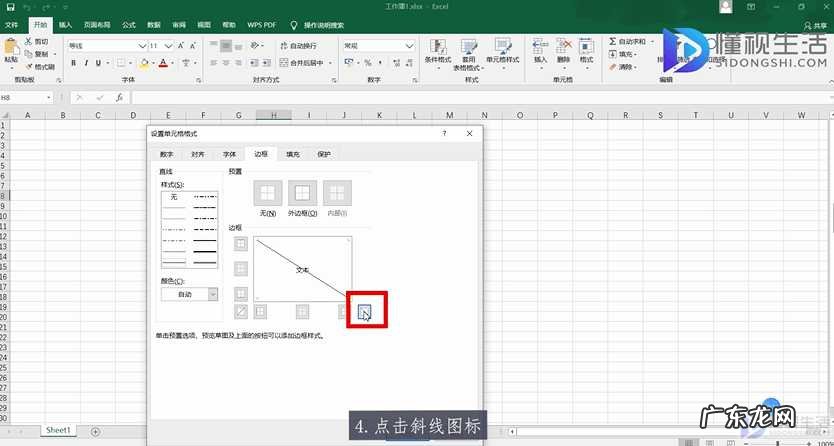
Task: Toggle middle vertical alignment
Action: pos(226,46)
